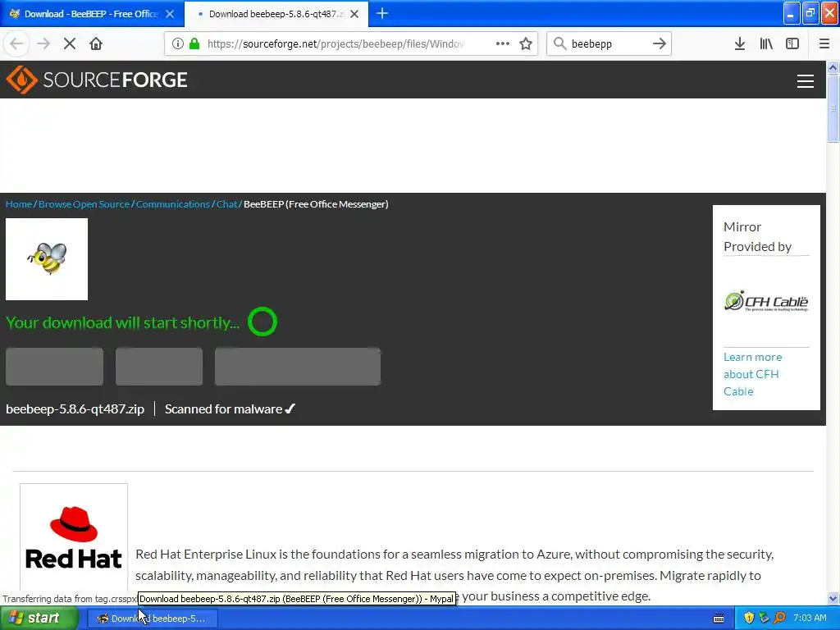Close the Download beebeep-5.8.6 tab
This screenshot has width=840, height=630.
354,14
